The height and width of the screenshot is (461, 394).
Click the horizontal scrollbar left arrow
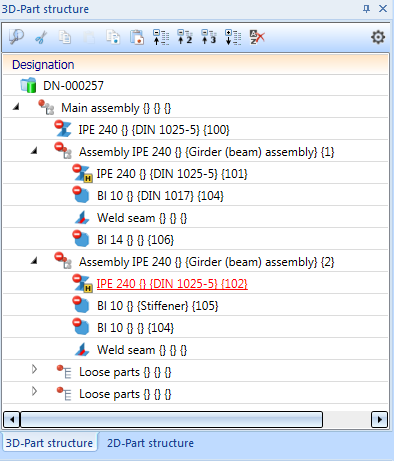click(x=12, y=419)
